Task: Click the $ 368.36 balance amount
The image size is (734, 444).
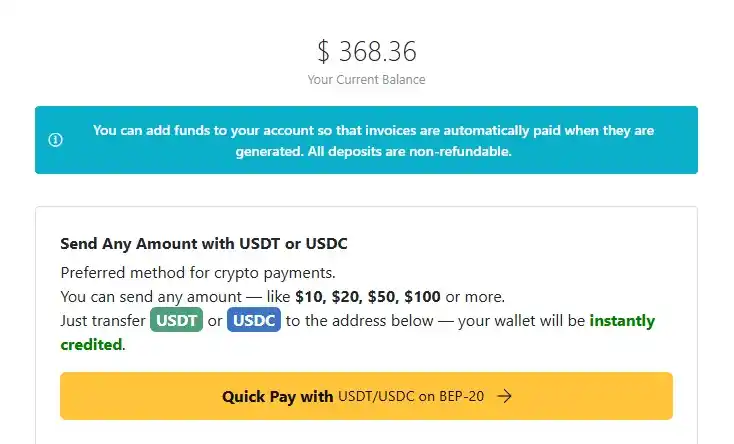Action: click(367, 51)
